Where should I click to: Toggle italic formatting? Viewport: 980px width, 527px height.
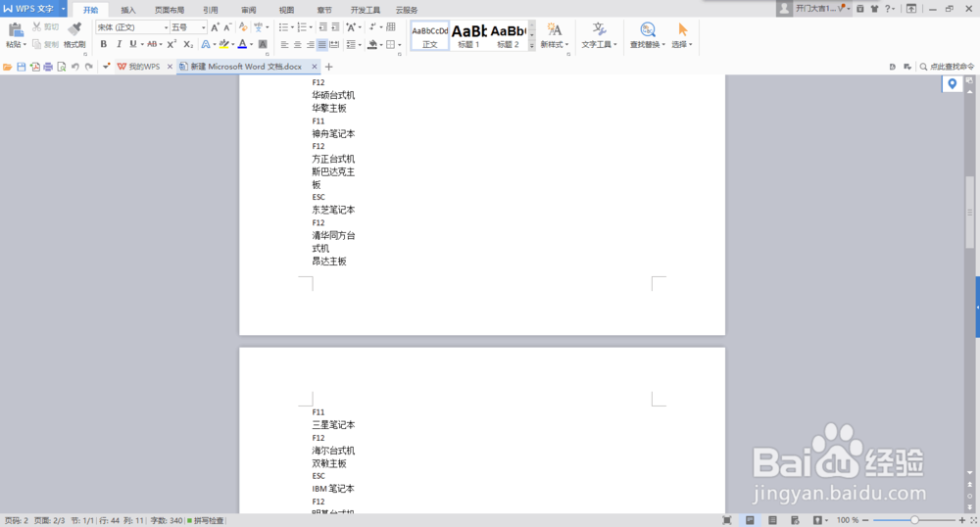[119, 44]
